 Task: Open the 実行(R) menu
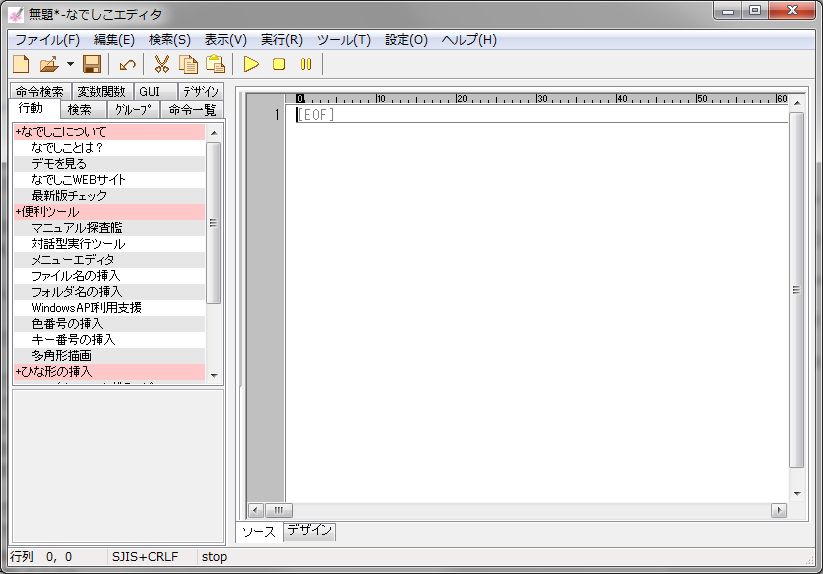pos(282,40)
